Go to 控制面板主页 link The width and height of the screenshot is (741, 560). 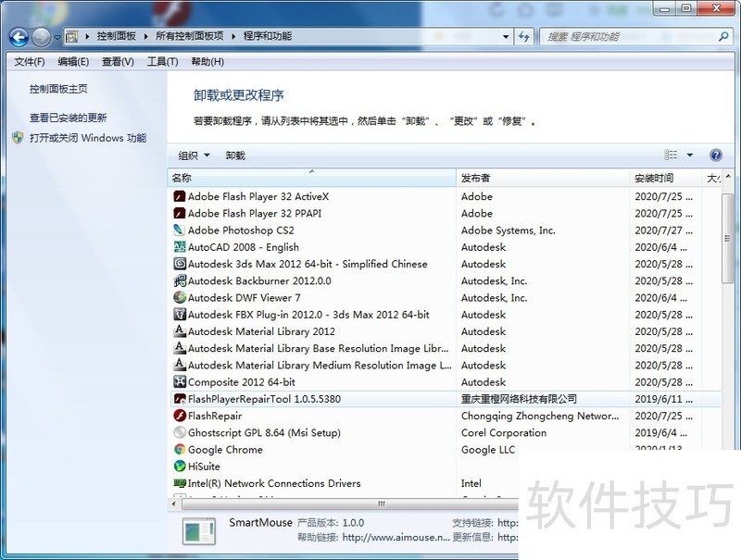pos(58,89)
